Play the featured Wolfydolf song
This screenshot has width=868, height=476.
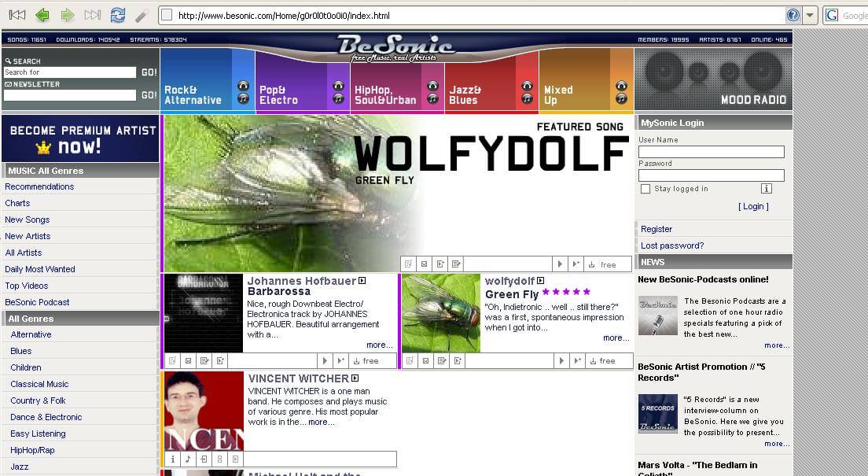(560, 264)
